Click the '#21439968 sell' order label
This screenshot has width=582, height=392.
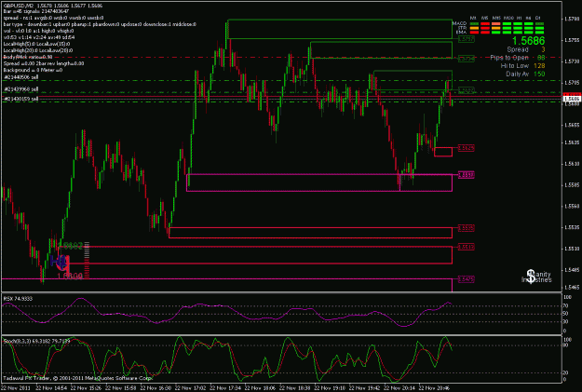(21, 89)
